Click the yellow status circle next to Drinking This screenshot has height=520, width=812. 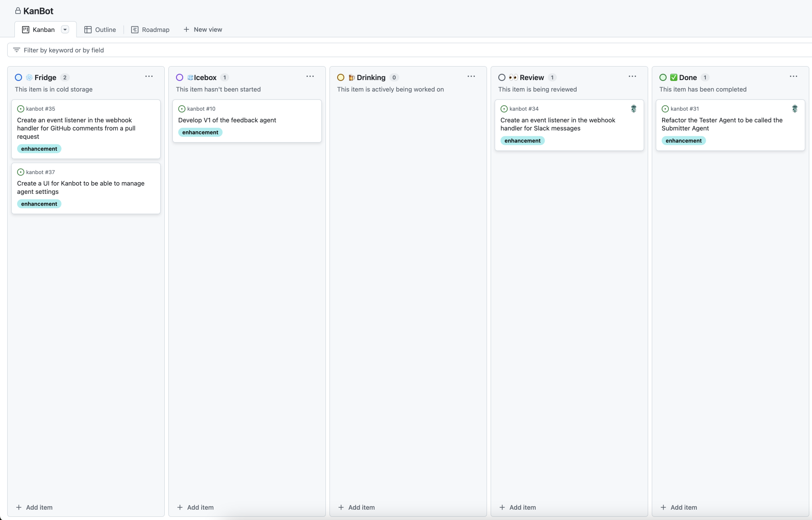pos(341,77)
